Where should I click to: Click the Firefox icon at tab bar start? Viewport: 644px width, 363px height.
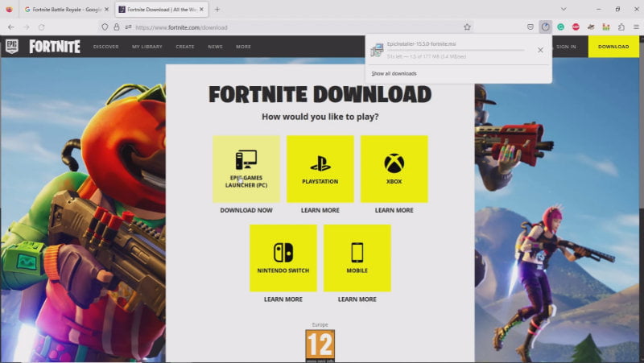(x=9, y=9)
